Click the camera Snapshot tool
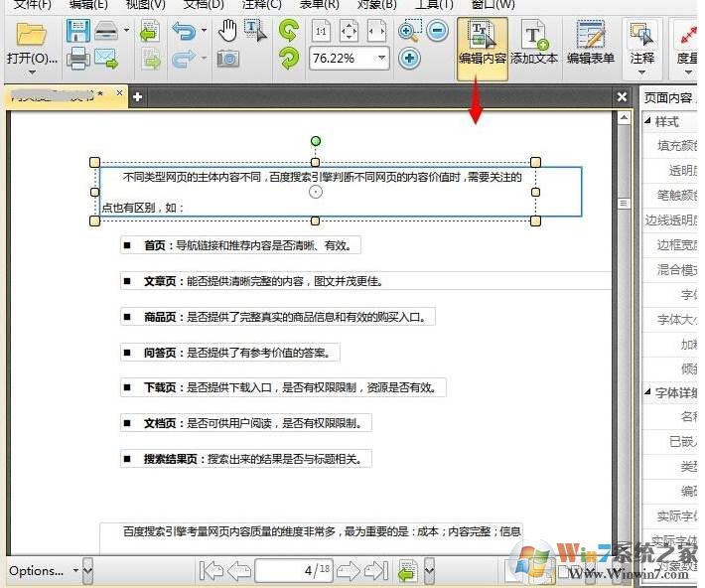 [x=228, y=60]
